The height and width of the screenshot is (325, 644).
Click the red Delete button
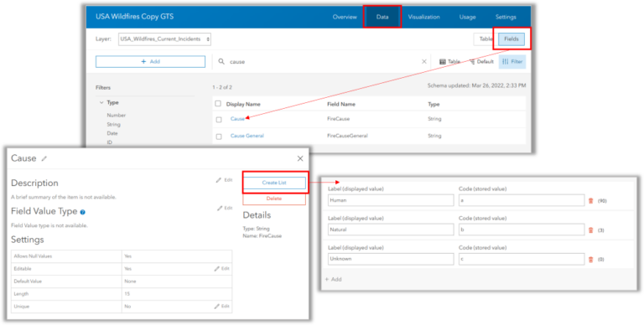tap(274, 199)
